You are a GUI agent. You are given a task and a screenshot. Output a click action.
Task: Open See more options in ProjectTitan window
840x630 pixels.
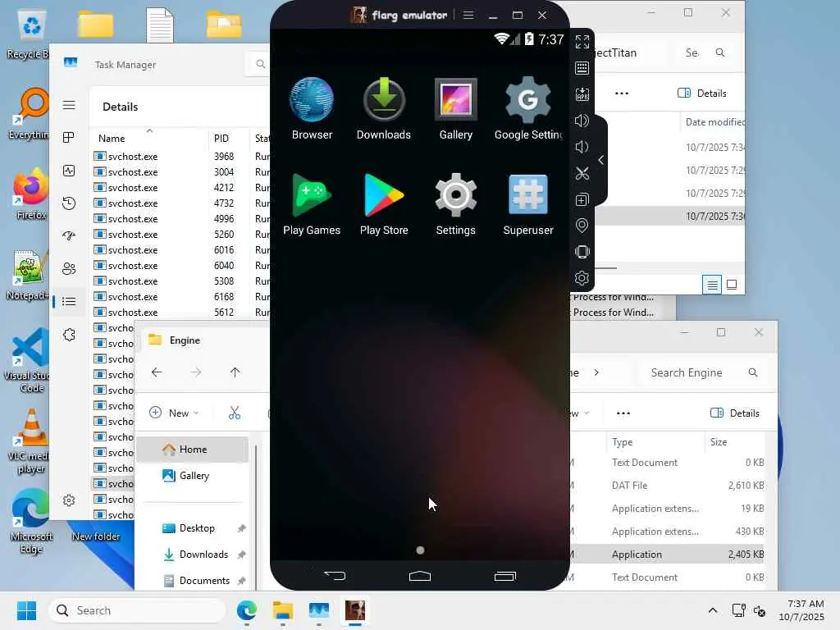(x=622, y=94)
